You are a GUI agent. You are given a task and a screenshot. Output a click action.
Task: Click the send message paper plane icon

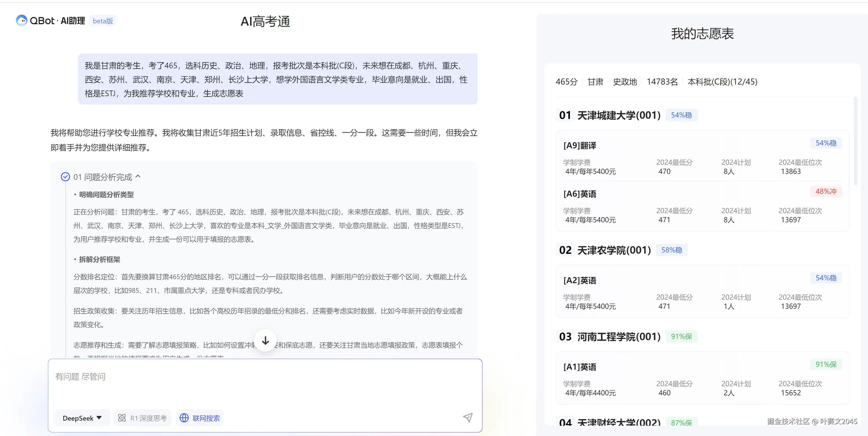tap(468, 418)
